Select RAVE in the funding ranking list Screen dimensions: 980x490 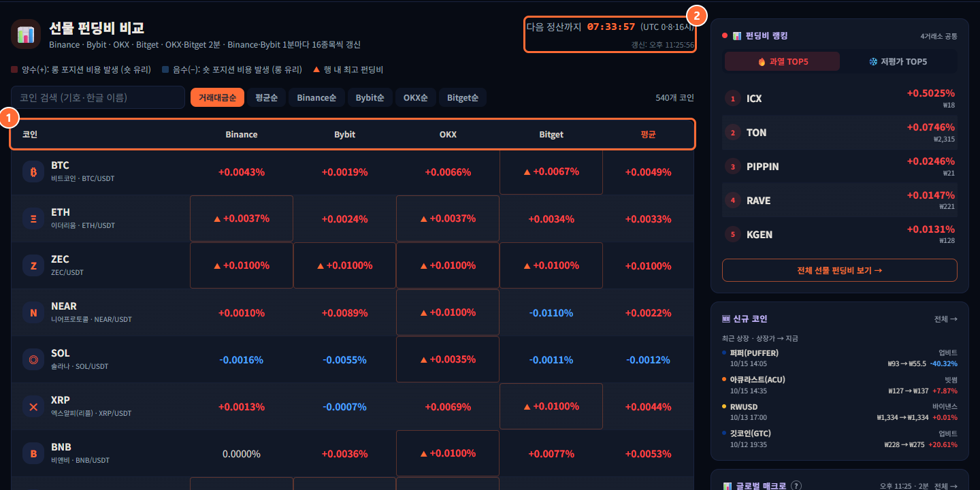[840, 200]
